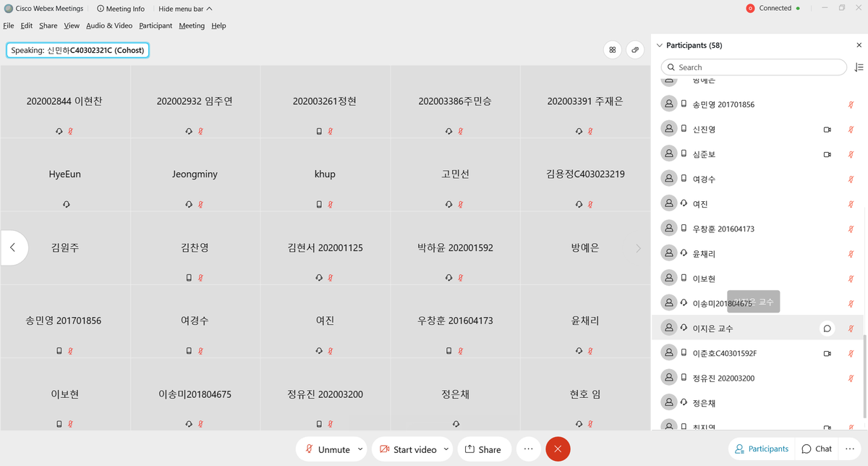
Task: Open the Meeting menu
Action: tap(192, 25)
